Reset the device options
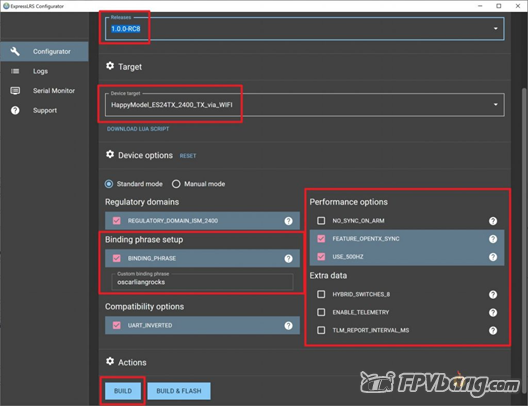Image resolution: width=528 pixels, height=406 pixels. click(188, 156)
